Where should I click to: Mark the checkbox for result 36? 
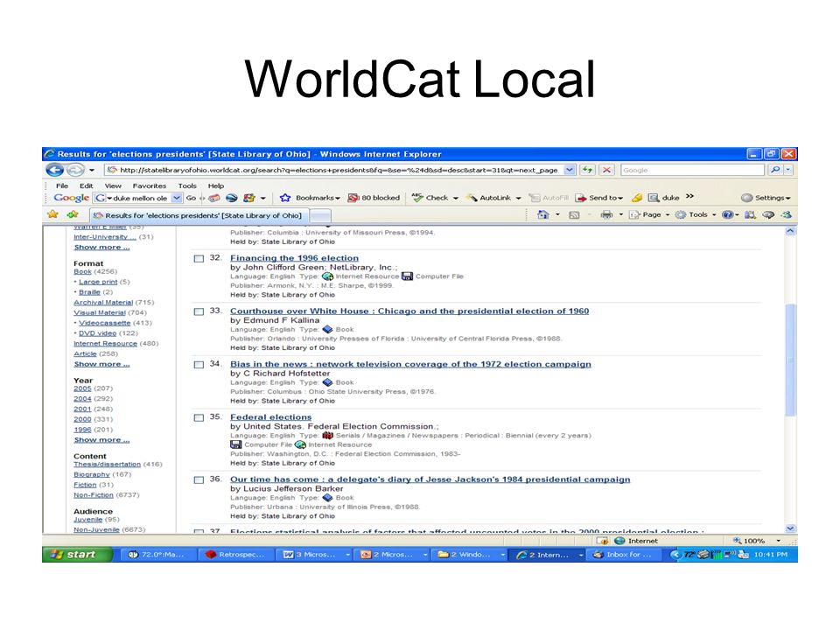199,480
